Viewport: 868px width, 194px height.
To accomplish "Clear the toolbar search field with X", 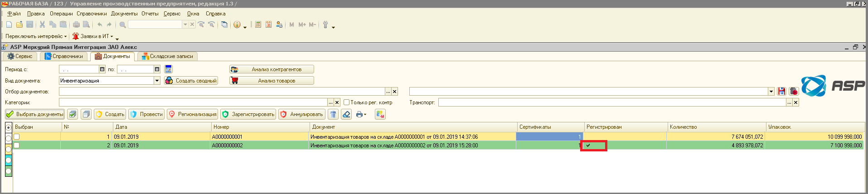I will pos(192,24).
